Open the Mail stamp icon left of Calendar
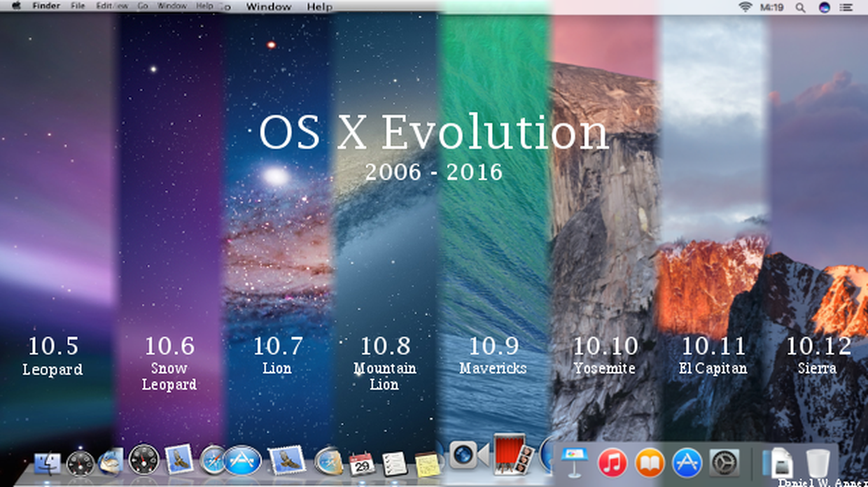Image resolution: width=868 pixels, height=487 pixels. point(287,460)
